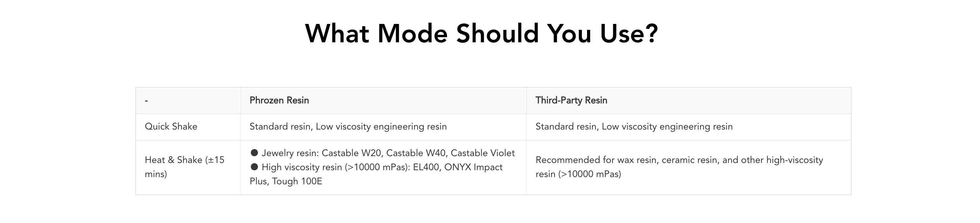Click the 'Heat & Shake (±15 mins)' row label

pyautogui.click(x=185, y=167)
